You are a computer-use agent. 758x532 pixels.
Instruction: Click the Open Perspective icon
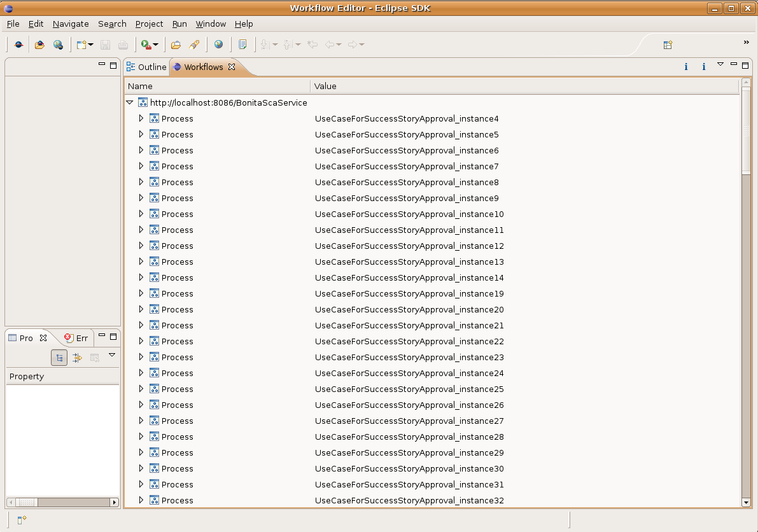[668, 45]
